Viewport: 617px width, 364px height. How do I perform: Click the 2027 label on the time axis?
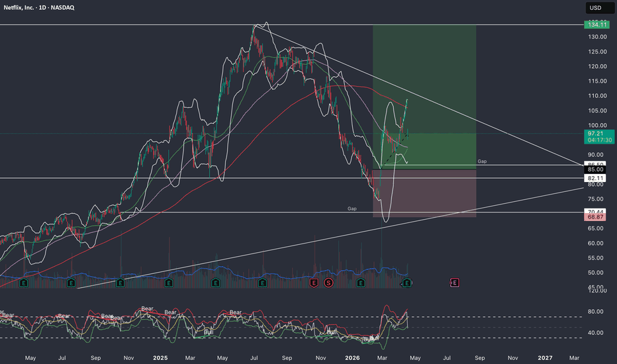pos(545,358)
